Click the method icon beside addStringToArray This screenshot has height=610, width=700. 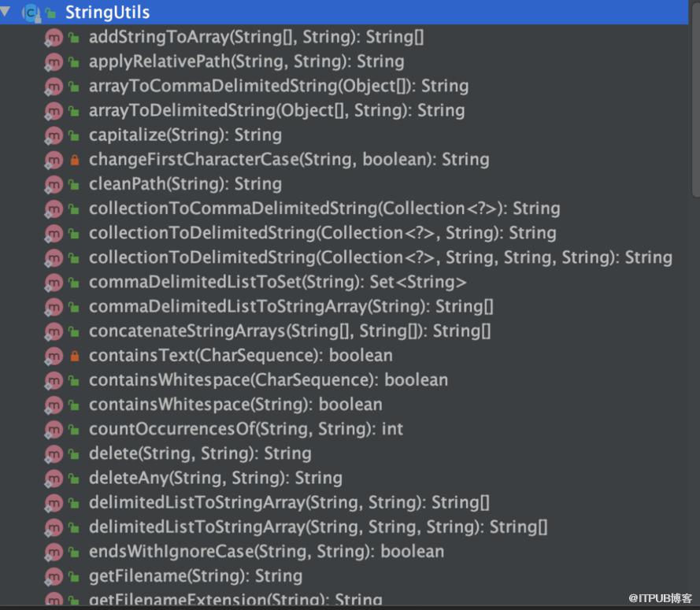click(x=54, y=38)
